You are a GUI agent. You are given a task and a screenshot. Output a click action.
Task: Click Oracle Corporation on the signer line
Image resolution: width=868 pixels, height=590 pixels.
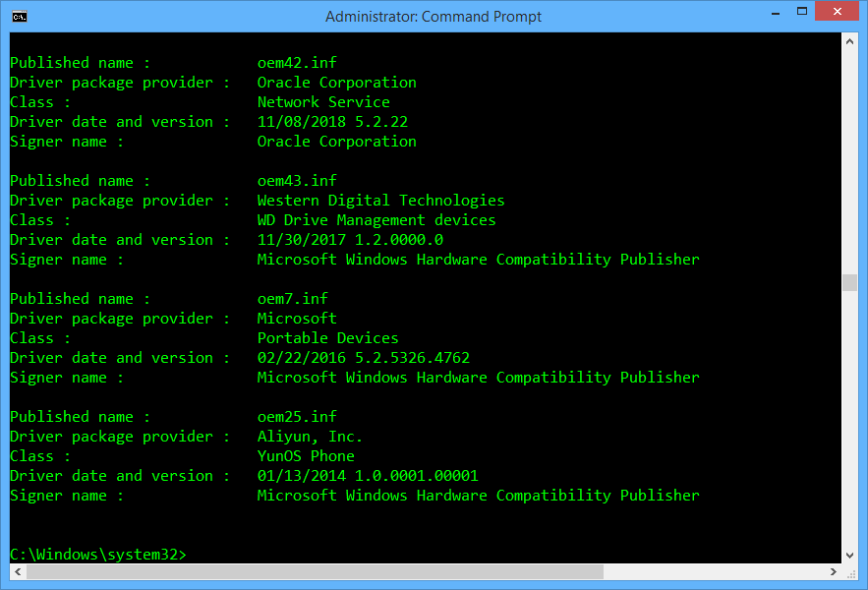(x=336, y=142)
